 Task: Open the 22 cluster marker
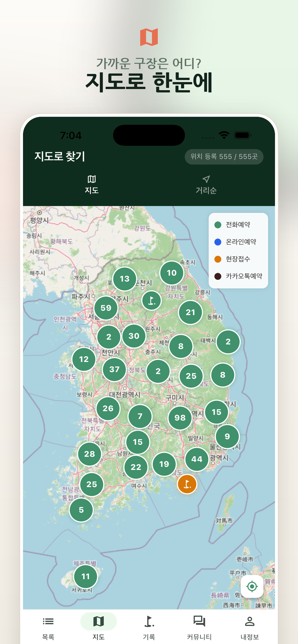coord(136,467)
